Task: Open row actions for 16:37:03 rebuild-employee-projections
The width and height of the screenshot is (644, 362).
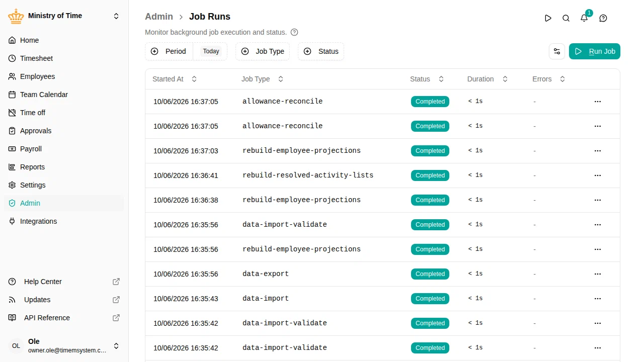Action: click(598, 151)
